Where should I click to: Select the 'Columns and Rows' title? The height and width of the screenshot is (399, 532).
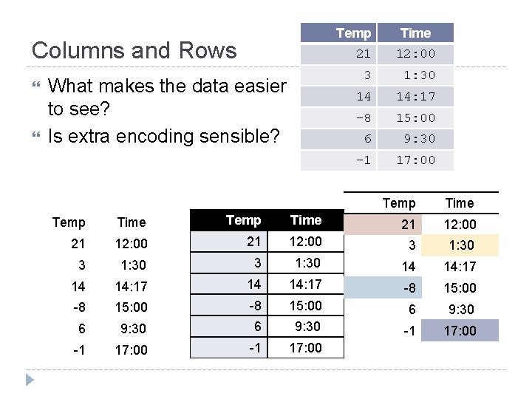tap(134, 50)
